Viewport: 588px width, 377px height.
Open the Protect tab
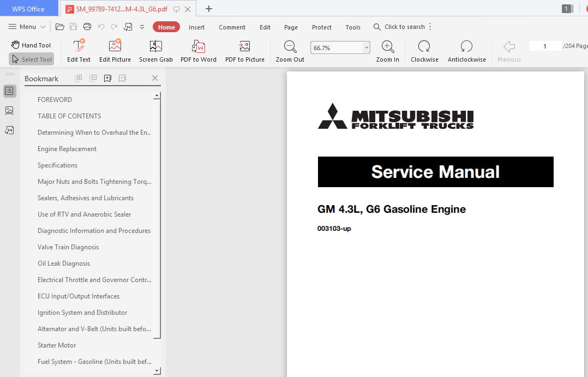(x=322, y=27)
